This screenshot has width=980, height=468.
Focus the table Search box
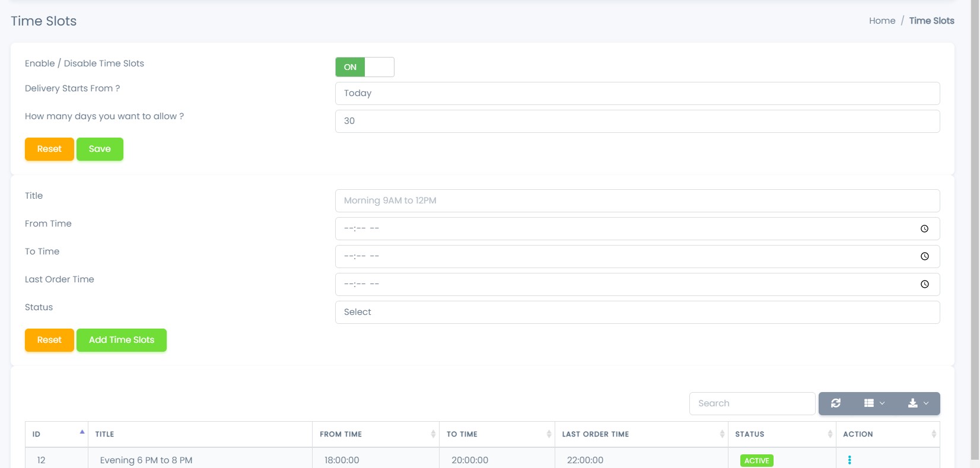click(x=752, y=404)
